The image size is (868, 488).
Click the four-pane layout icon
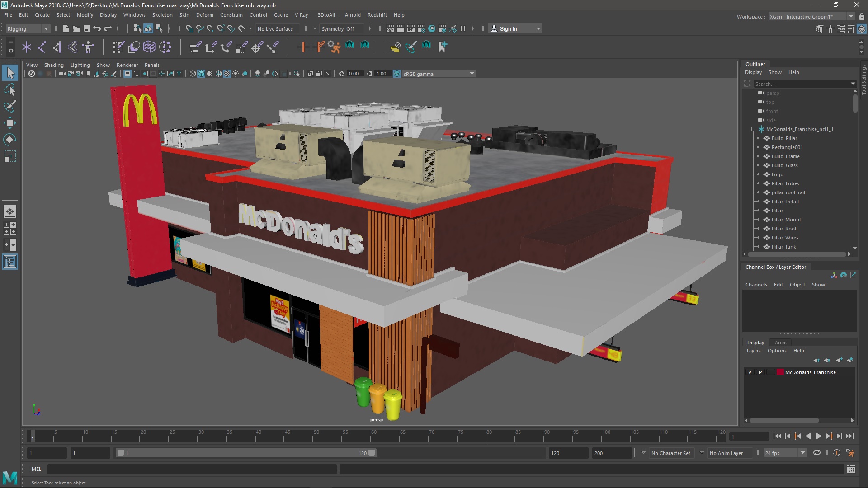(x=10, y=228)
